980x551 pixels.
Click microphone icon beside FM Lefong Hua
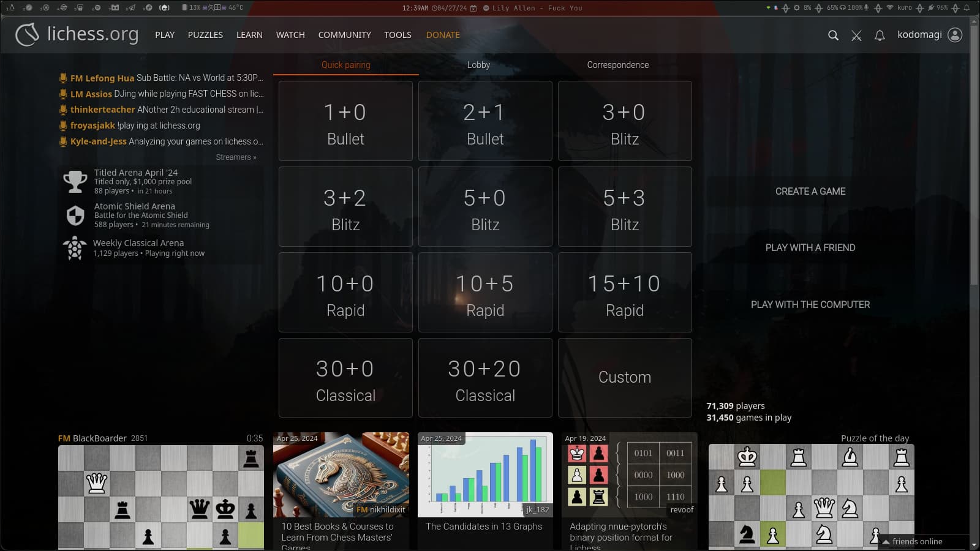point(62,78)
